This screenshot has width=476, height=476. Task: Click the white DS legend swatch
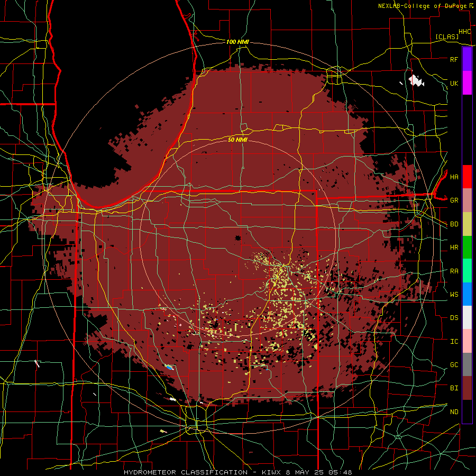click(x=467, y=317)
